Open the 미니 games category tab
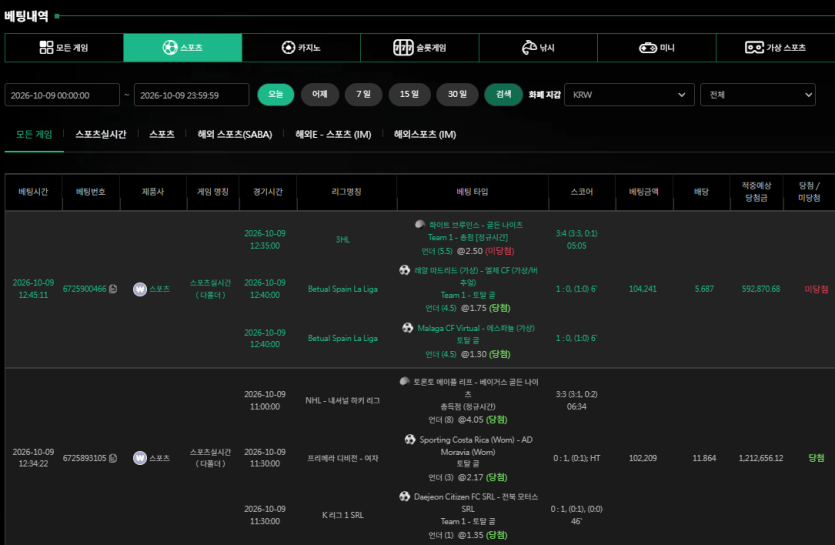The height and width of the screenshot is (545, 835). coord(657,48)
